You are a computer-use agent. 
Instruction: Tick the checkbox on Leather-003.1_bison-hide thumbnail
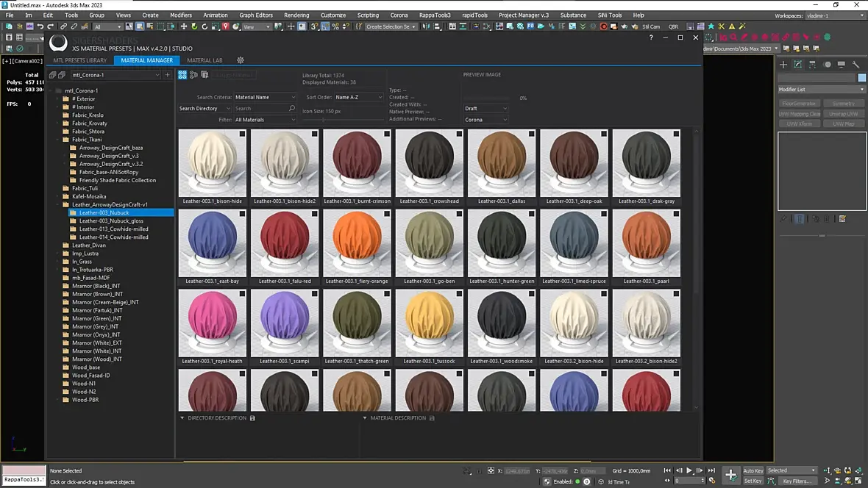[242, 134]
